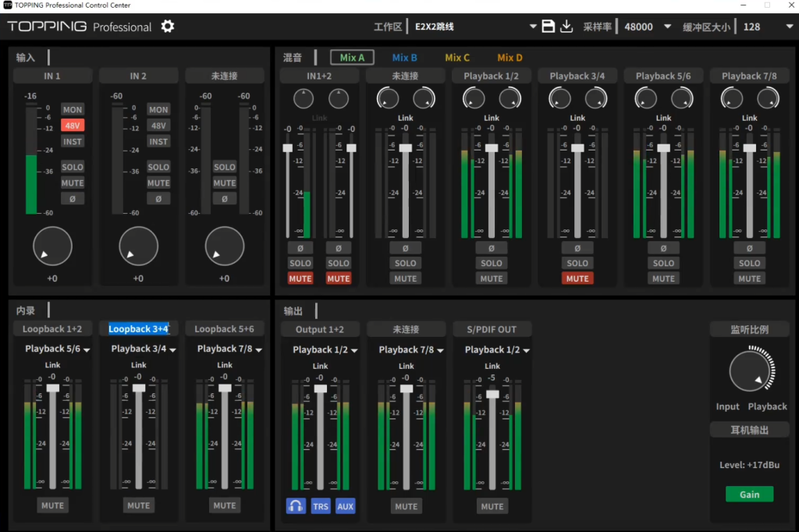Viewport: 799px width, 532px height.
Task: Select the headphone output icon under Output 1+2
Action: 296,505
